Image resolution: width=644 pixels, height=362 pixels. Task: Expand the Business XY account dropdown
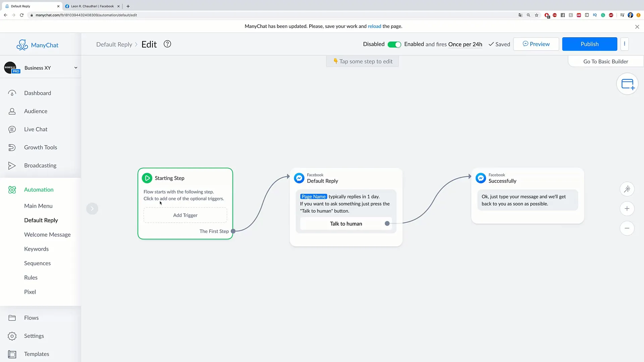pyautogui.click(x=76, y=68)
